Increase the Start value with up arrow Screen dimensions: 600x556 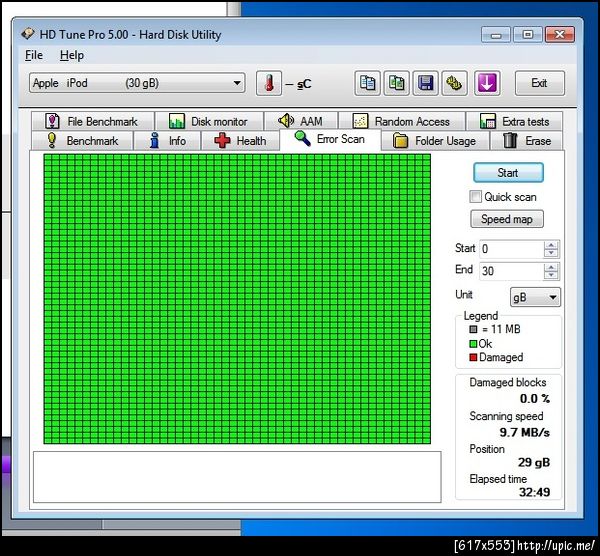pyautogui.click(x=551, y=245)
